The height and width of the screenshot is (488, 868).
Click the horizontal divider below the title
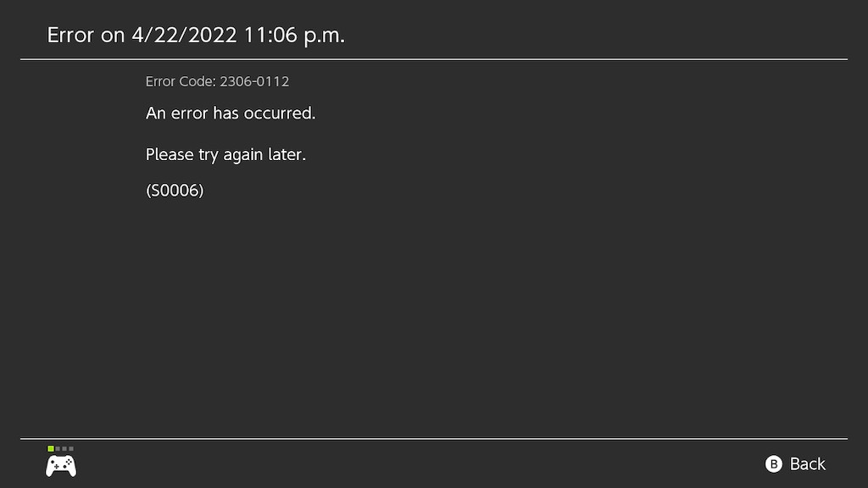tap(434, 59)
